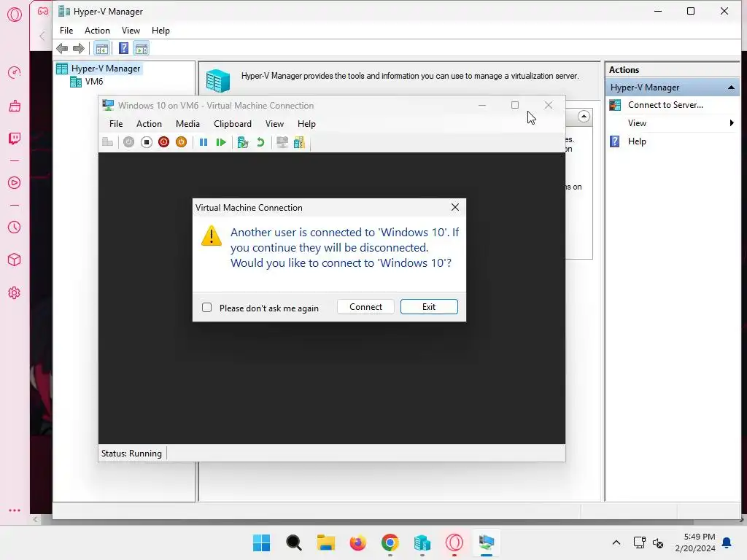
Task: Click the GX Cleaner icon in Opera sidebar
Action: coord(15,106)
